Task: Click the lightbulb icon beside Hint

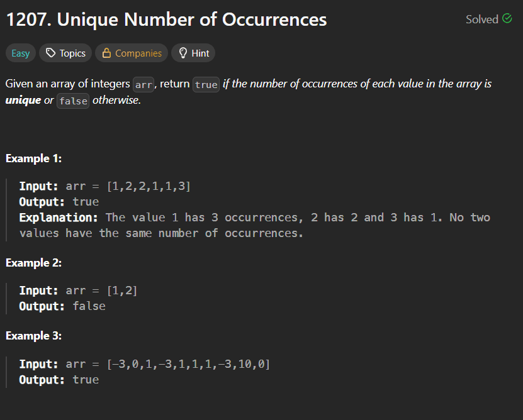Action: pyautogui.click(x=183, y=53)
